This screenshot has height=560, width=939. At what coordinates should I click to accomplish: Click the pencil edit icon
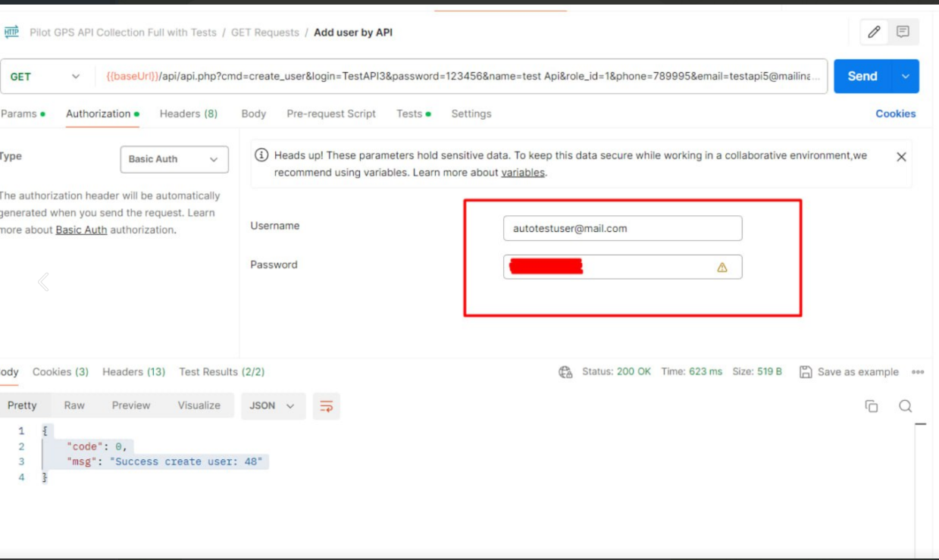874,32
